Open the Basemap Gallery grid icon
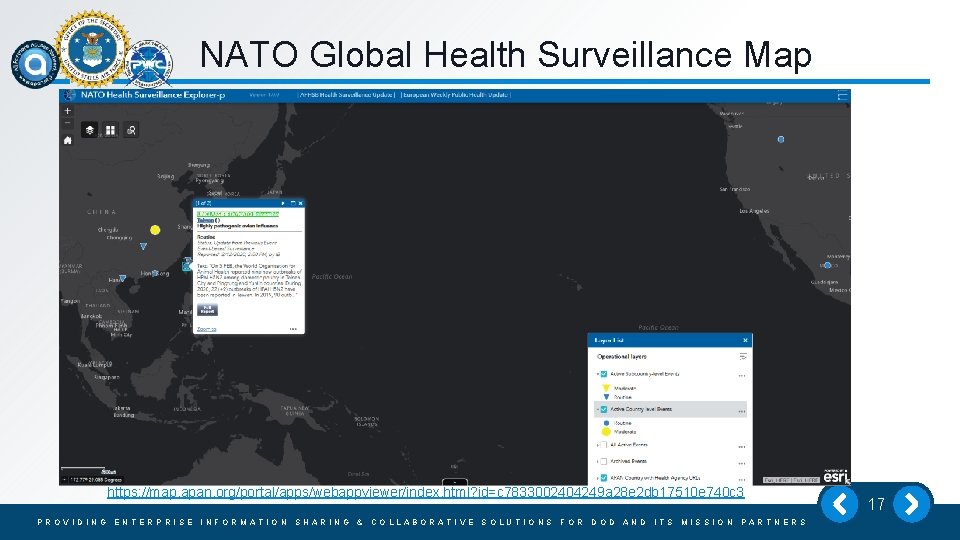Image resolution: width=960 pixels, height=540 pixels. (110, 130)
